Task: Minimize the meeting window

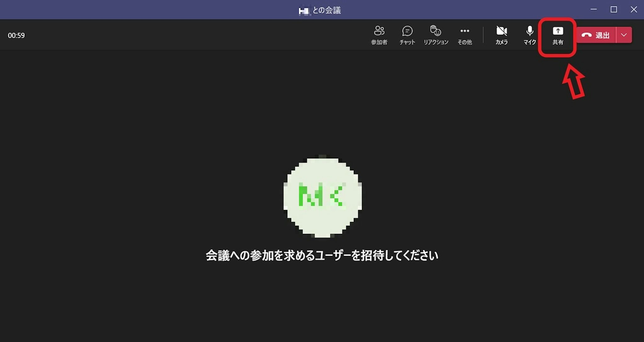Action: coord(594,9)
